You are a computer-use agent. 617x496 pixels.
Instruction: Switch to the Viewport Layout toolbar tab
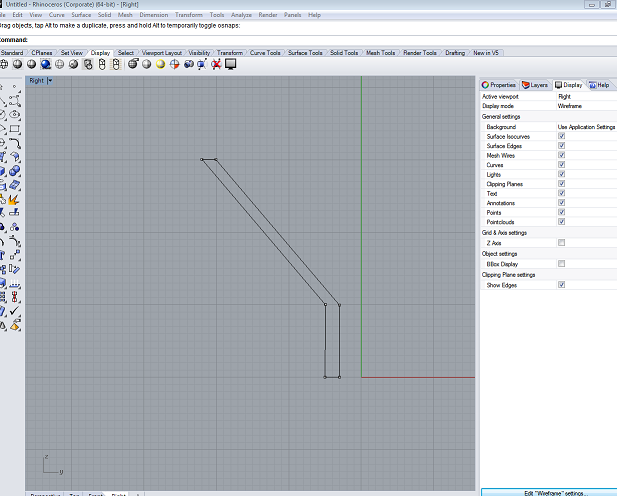162,53
